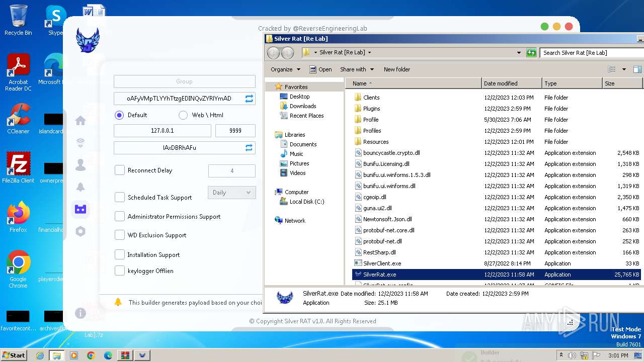The image size is (644, 362).
Task: Sort by the Type column header
Action: [x=572, y=83]
